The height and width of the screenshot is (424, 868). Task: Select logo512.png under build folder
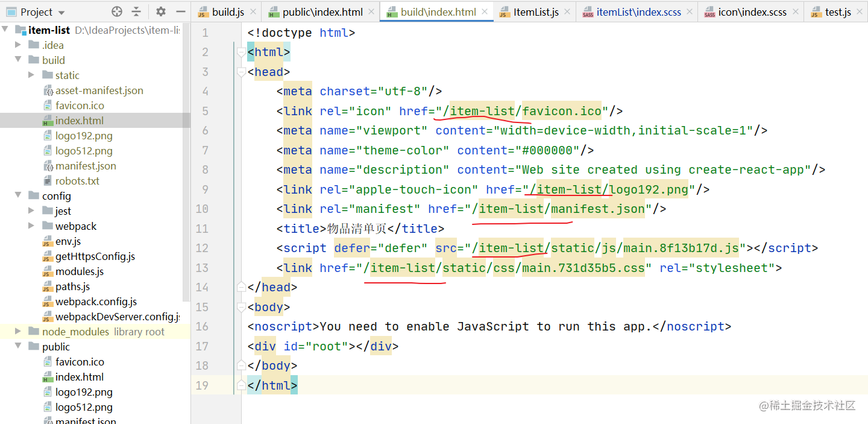84,151
